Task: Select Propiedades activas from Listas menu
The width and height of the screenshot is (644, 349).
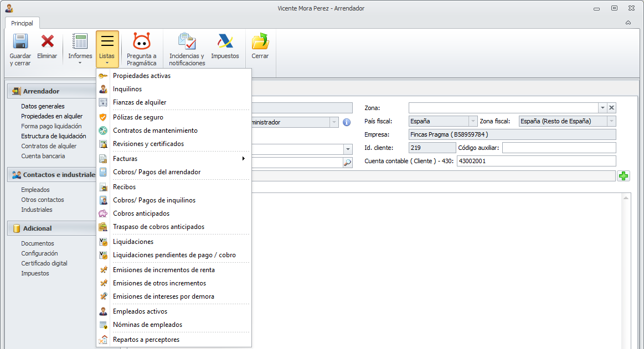Action: coord(142,76)
